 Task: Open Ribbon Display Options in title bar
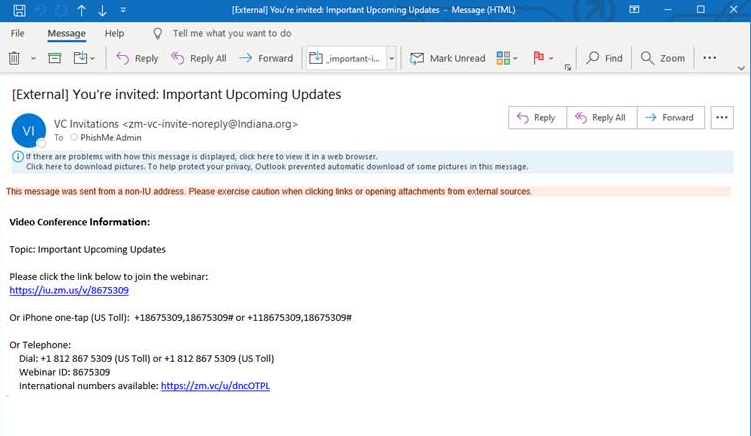634,10
